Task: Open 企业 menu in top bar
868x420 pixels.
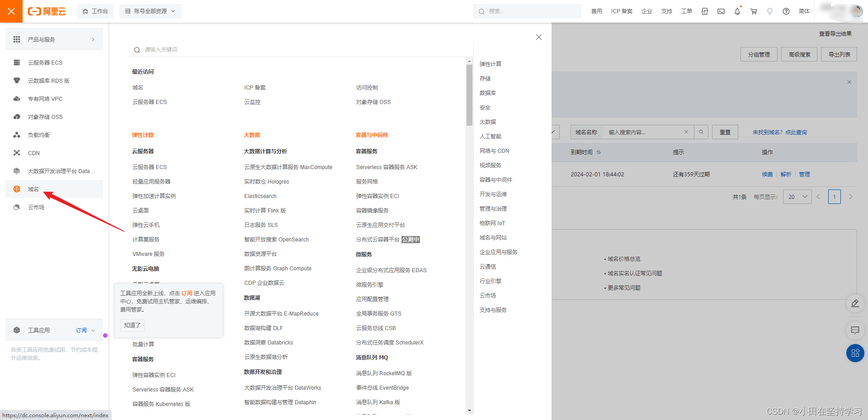Action: [x=647, y=11]
